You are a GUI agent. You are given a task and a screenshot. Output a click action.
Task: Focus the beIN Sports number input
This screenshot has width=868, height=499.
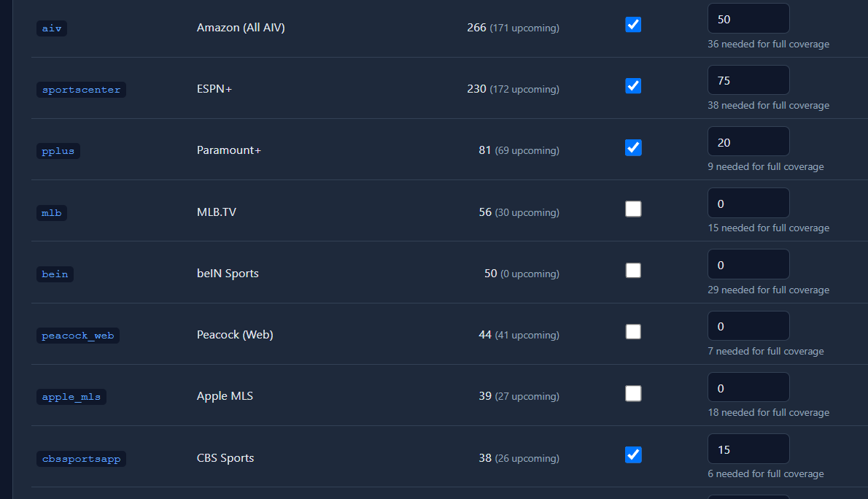click(748, 265)
